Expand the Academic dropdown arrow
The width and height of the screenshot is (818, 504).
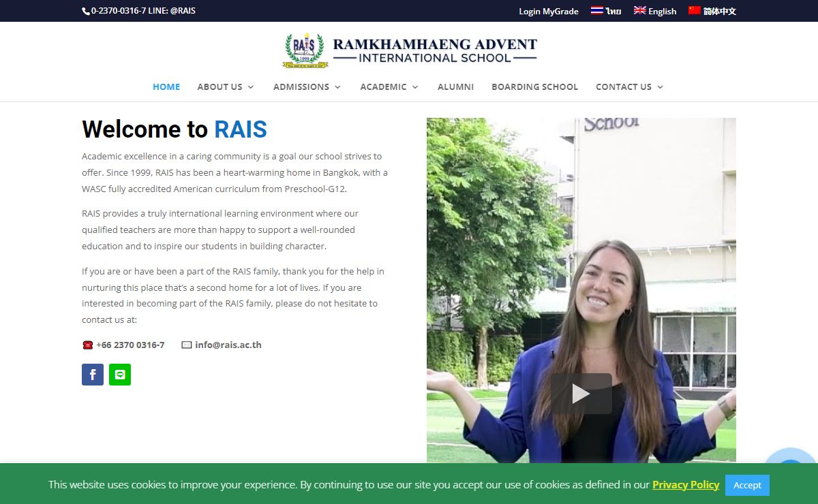pos(415,87)
